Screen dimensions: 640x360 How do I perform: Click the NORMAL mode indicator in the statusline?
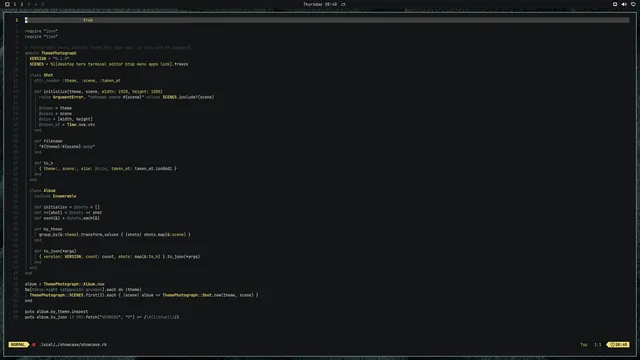18,344
